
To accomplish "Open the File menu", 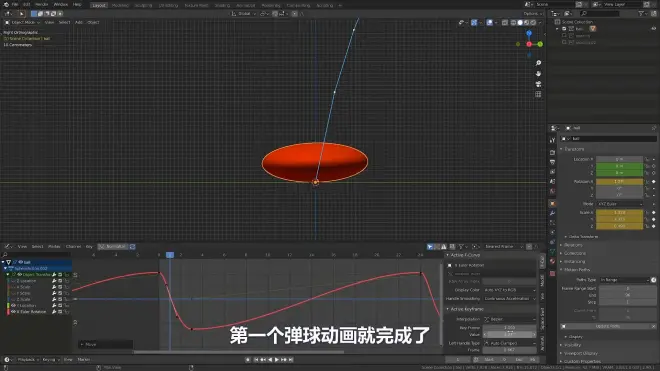I will pos(15,4).
